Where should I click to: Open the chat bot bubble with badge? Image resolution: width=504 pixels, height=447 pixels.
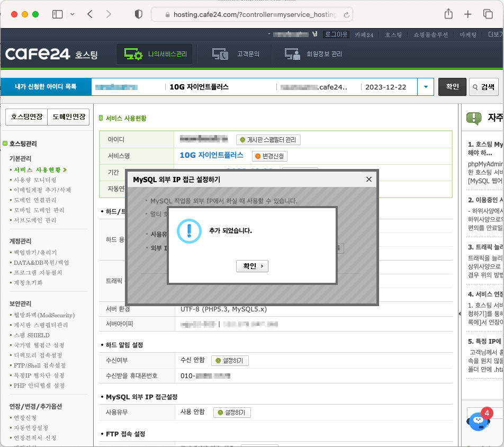[x=479, y=421]
